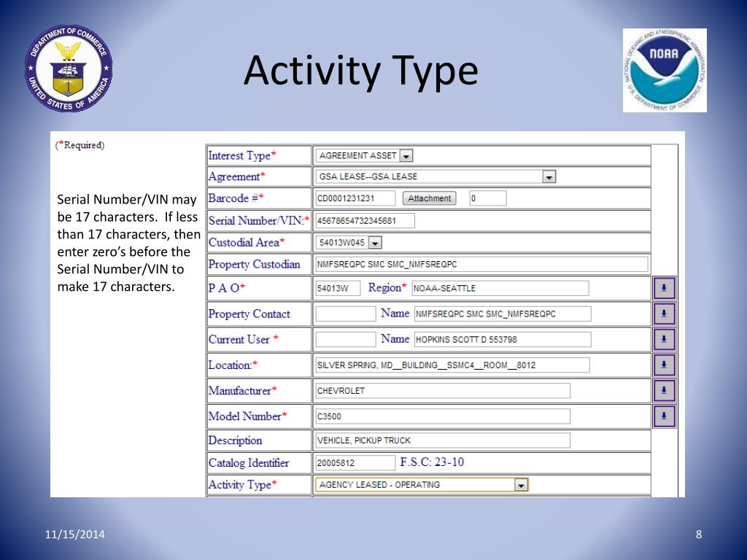Click the Barcode # label

coord(236,198)
